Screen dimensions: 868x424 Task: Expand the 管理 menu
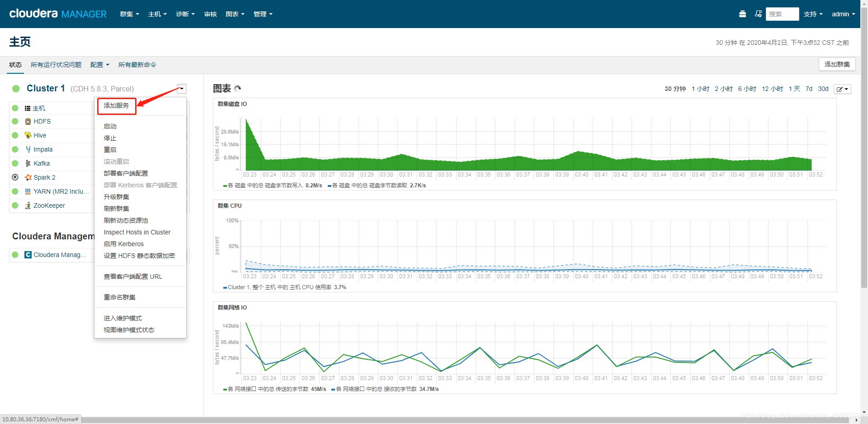coord(263,14)
